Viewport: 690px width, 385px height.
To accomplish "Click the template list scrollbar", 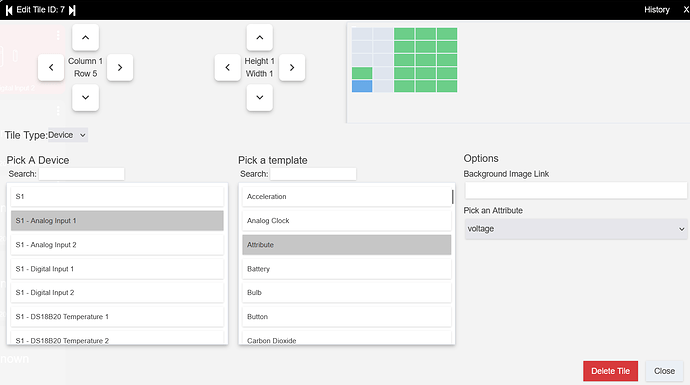I will [x=453, y=197].
